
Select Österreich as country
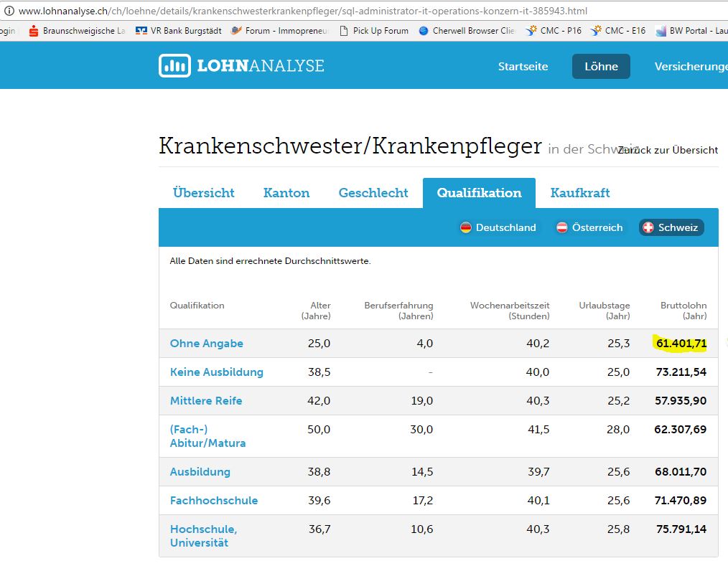589,227
